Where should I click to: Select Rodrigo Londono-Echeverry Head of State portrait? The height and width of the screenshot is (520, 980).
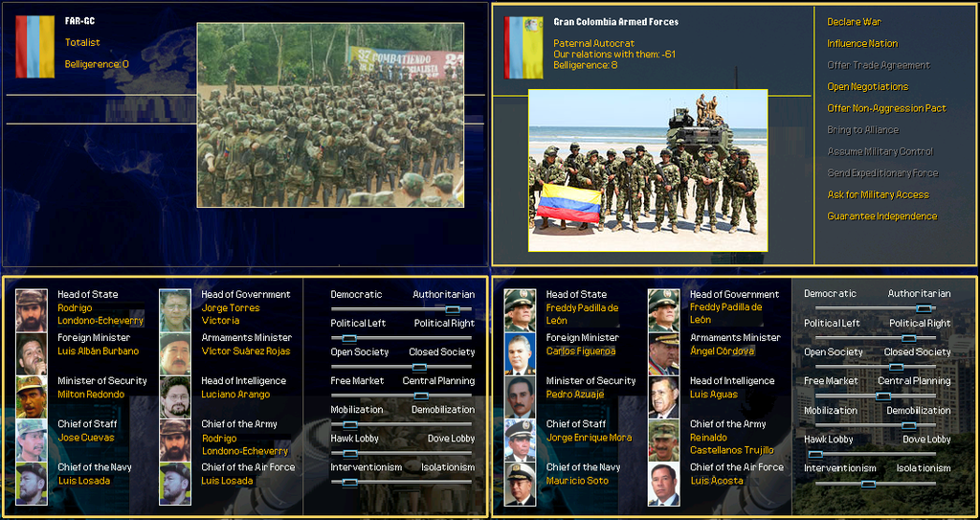(31, 310)
